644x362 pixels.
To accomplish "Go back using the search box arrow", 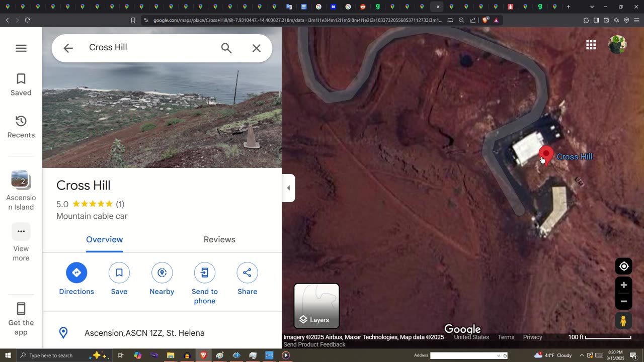I will [68, 48].
